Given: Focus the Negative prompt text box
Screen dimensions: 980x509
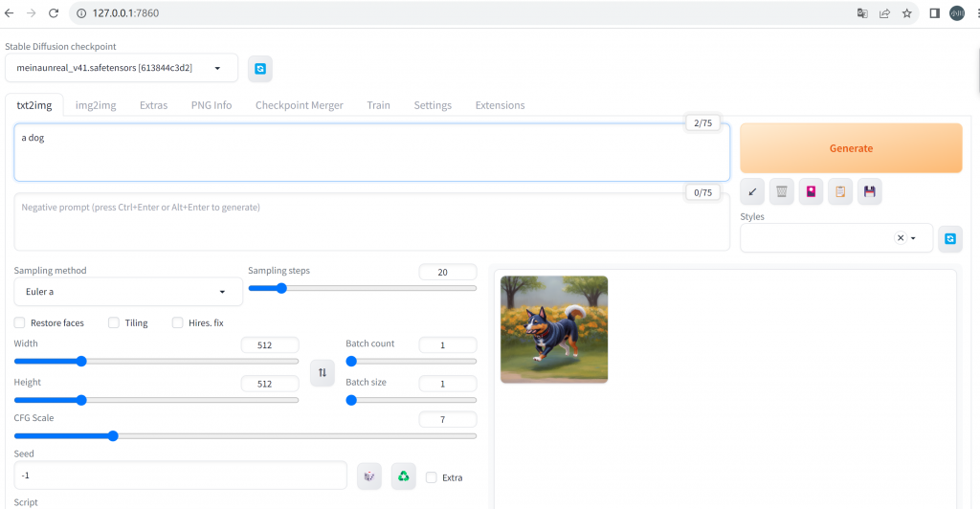Looking at the screenshot, I should tap(372, 222).
